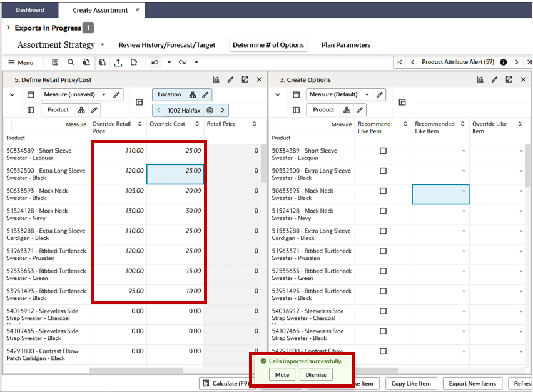
Task: Open the chart view for Define Retail Price/Cost
Action: point(216,79)
